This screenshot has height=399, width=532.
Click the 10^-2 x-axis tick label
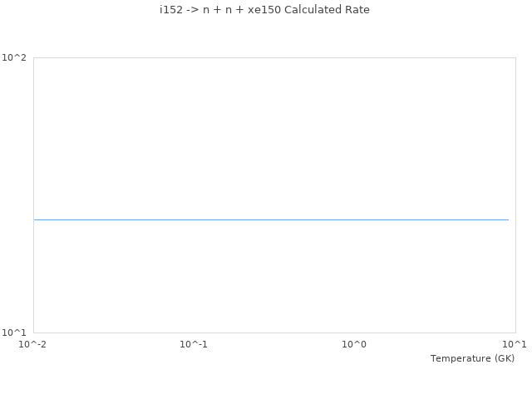tap(33, 344)
